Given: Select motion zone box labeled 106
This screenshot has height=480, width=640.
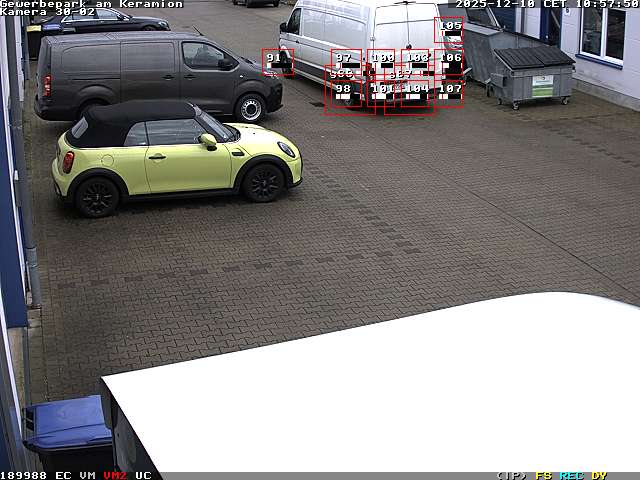Looking at the screenshot, I should point(450,62).
